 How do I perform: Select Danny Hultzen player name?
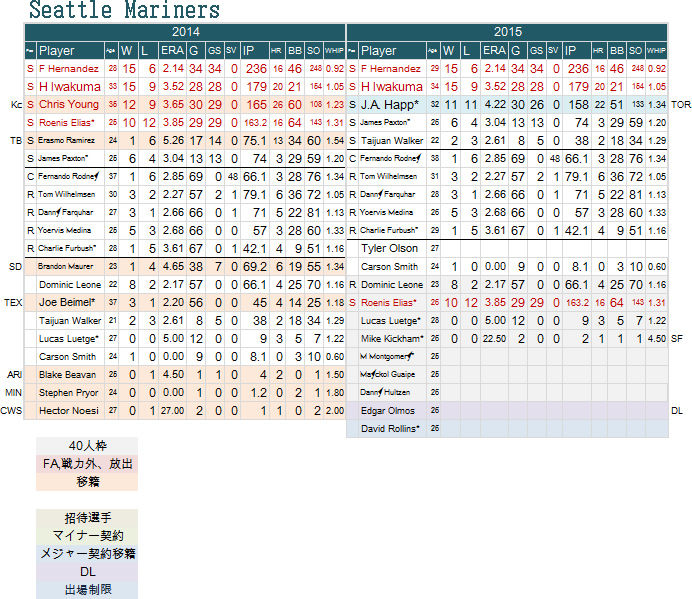click(x=385, y=392)
